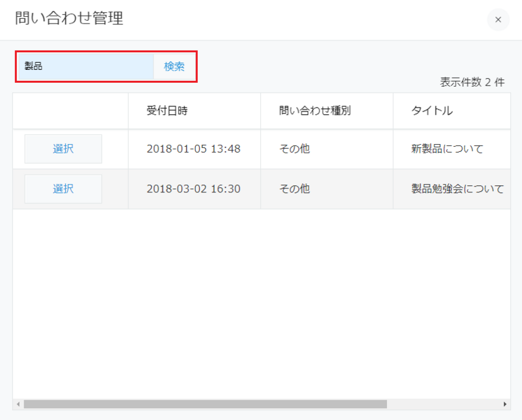The width and height of the screenshot is (522, 420).
Task: Click the horizontal scrollbar's right arrow
Action: (x=505, y=404)
